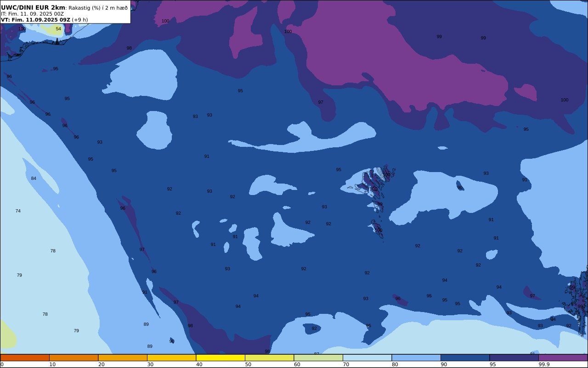Click the dark orange 0–10 legend swatch
This screenshot has width=588, height=368.
click(25, 357)
